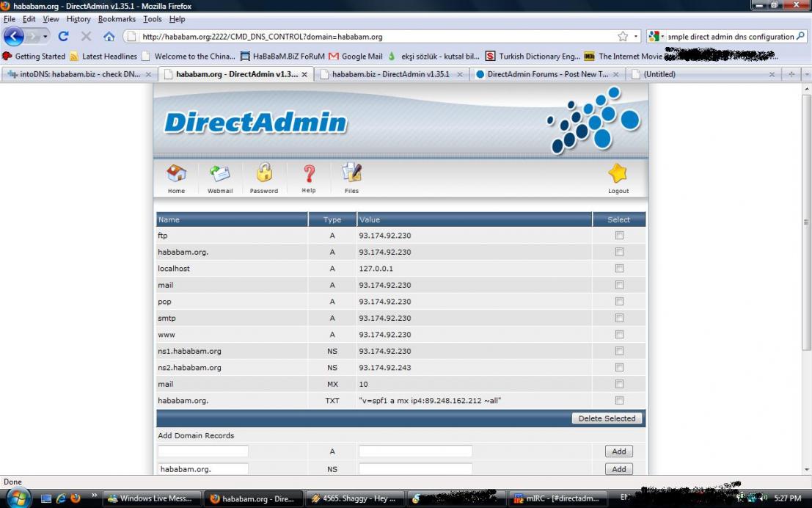This screenshot has height=508, width=812.
Task: Open the mIRC taskbar button
Action: click(x=559, y=498)
